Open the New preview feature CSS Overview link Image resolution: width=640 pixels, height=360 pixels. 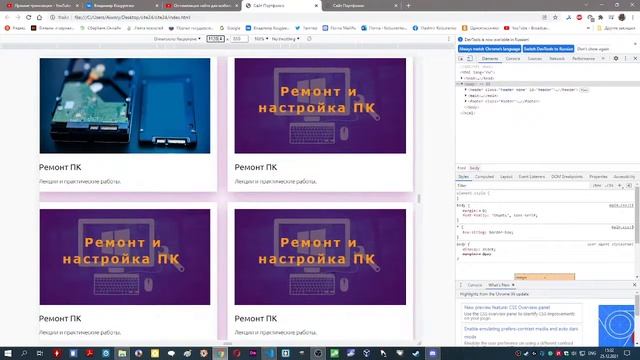tap(507, 307)
